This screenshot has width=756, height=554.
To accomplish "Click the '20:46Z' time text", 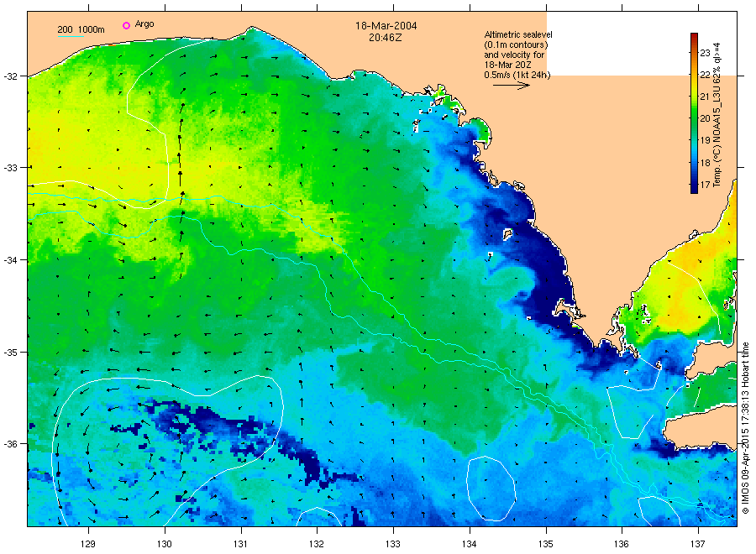I will (386, 38).
